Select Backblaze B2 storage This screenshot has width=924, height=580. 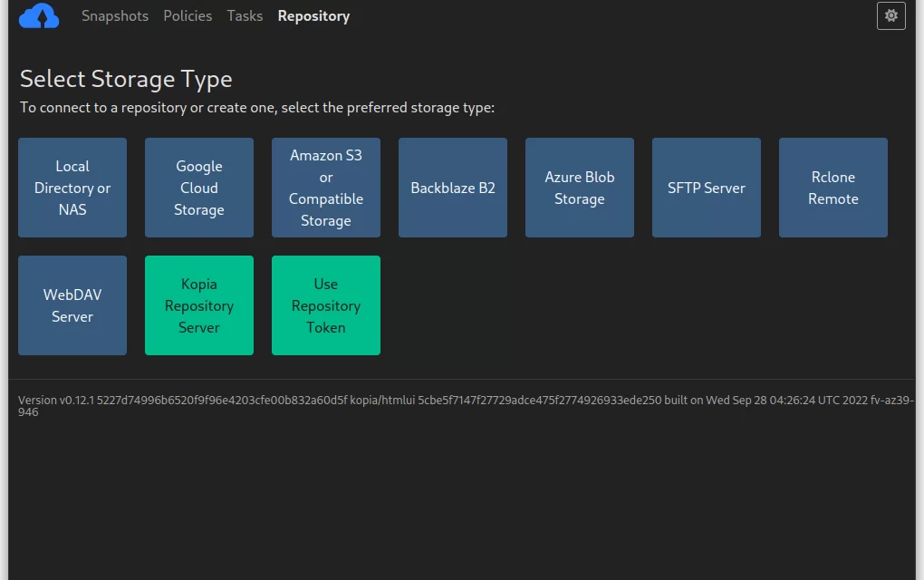pos(452,188)
